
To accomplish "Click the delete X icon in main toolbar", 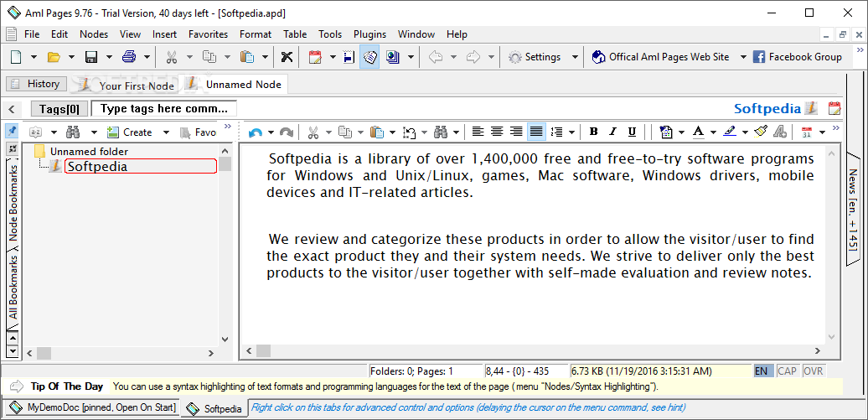I will 287,57.
